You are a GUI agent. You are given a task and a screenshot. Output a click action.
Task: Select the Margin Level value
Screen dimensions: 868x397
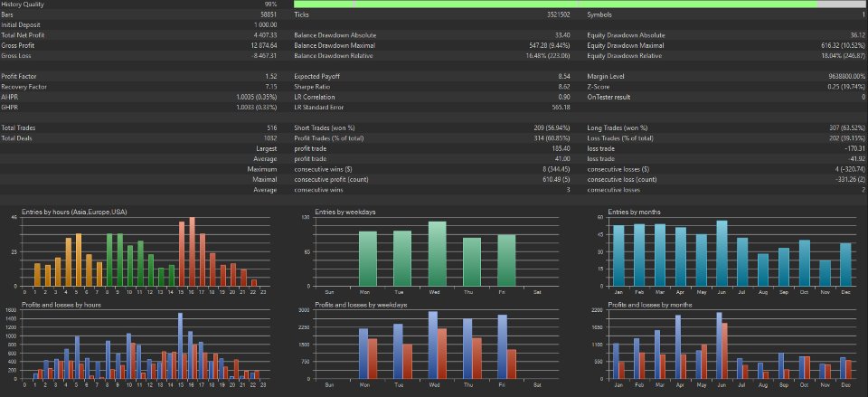(846, 76)
